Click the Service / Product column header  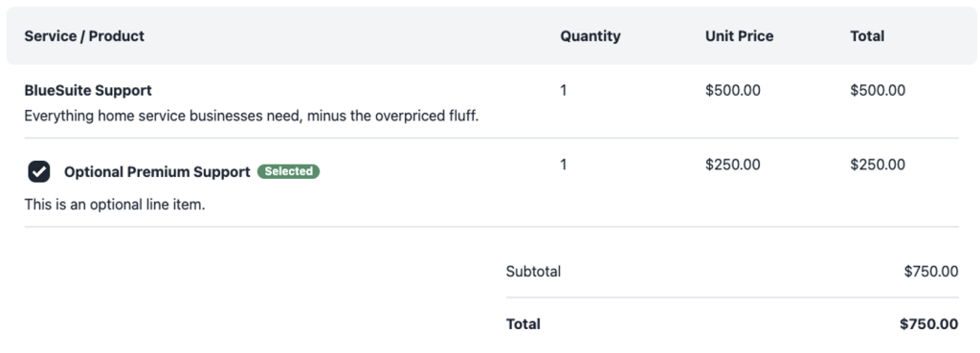84,35
